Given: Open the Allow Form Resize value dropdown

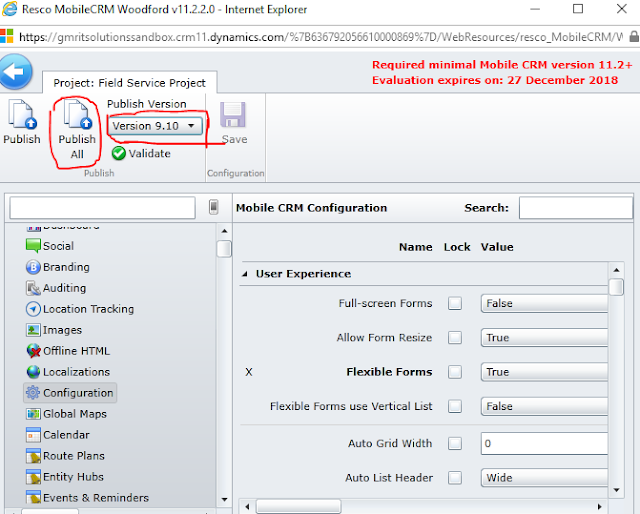Looking at the screenshot, I should 544,338.
